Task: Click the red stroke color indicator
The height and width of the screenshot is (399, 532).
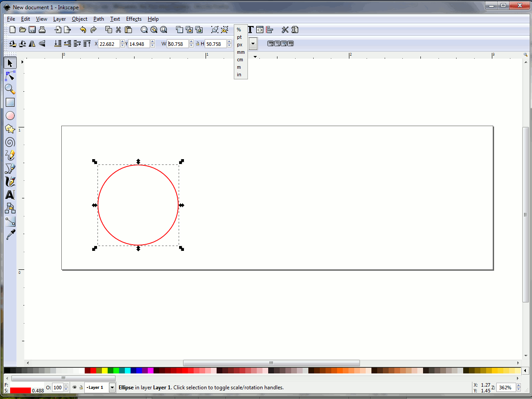Action: (20, 391)
